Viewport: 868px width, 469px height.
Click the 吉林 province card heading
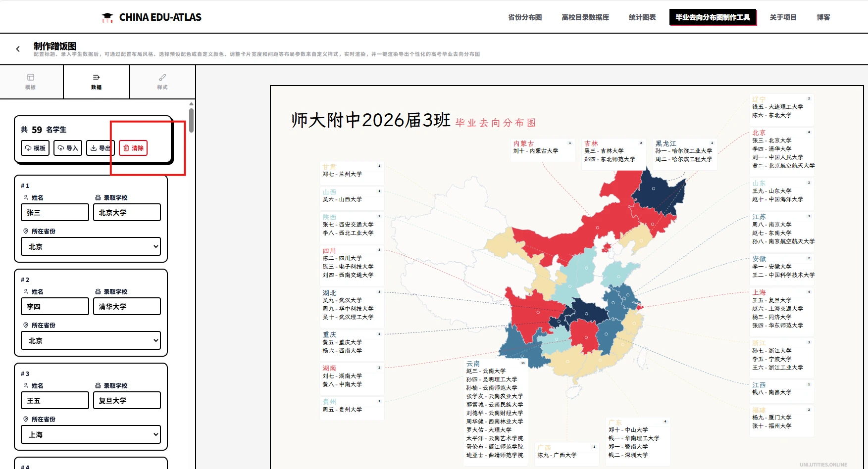point(591,143)
